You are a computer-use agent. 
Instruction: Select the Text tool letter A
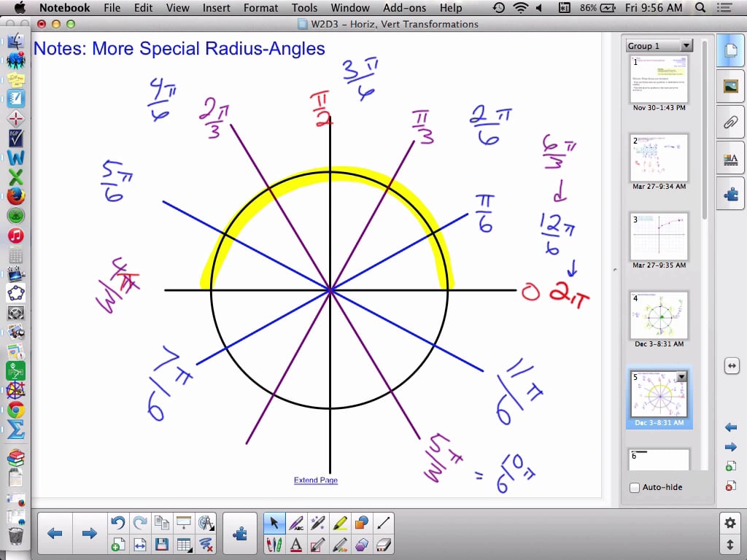point(296,544)
